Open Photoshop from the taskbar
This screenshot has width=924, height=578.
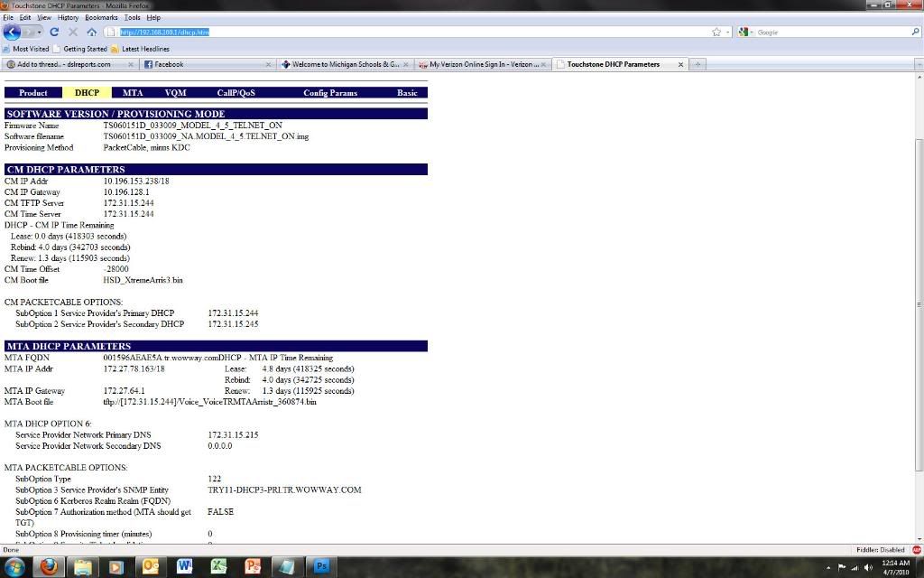321,567
